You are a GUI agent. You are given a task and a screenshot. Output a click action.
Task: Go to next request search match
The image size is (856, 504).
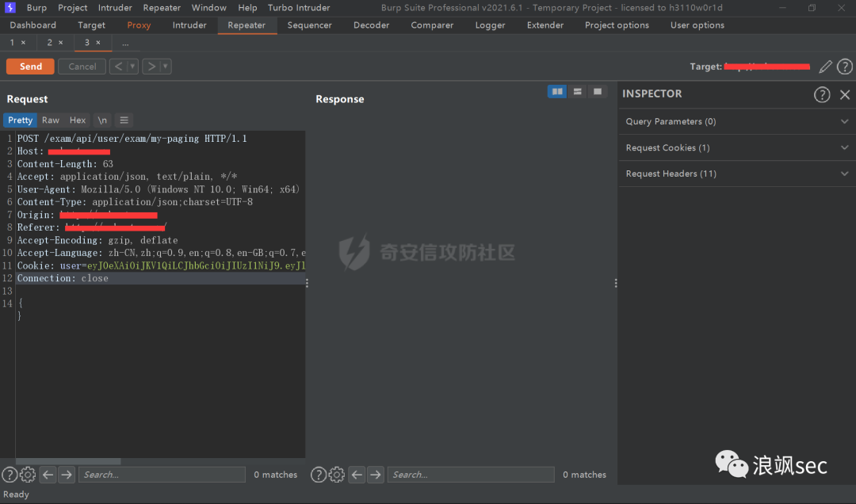(x=67, y=475)
